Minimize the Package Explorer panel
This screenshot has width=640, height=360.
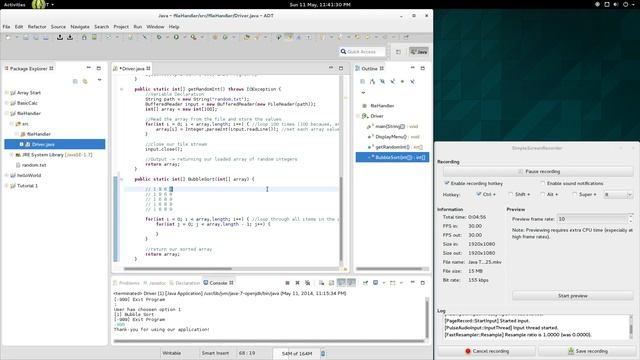click(x=89, y=68)
